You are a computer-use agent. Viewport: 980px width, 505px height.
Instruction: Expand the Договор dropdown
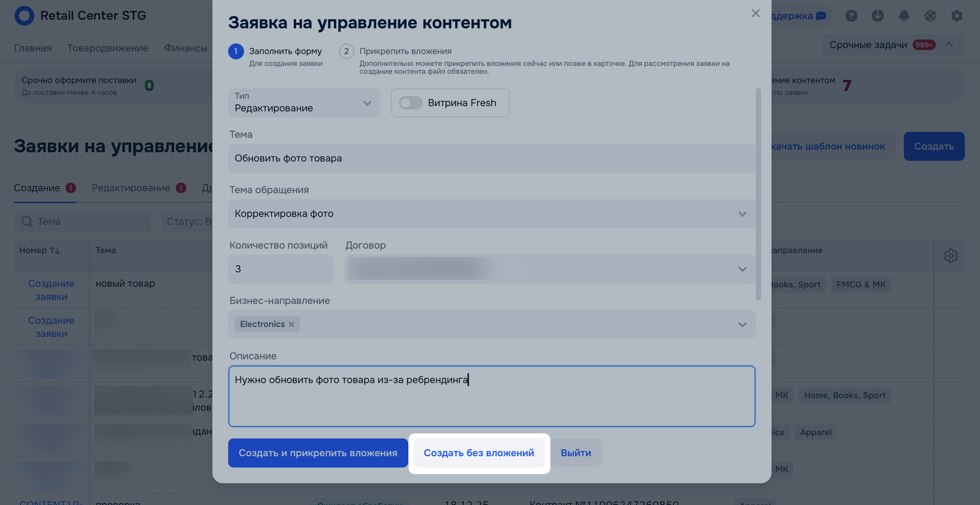742,269
